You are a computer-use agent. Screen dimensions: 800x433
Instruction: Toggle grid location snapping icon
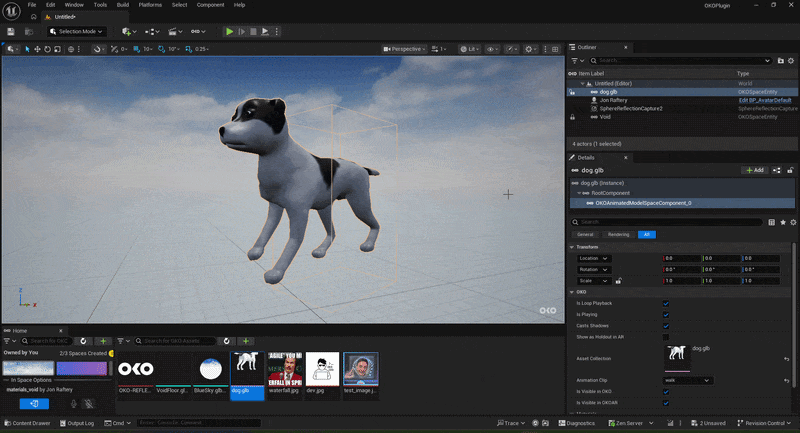(137, 49)
